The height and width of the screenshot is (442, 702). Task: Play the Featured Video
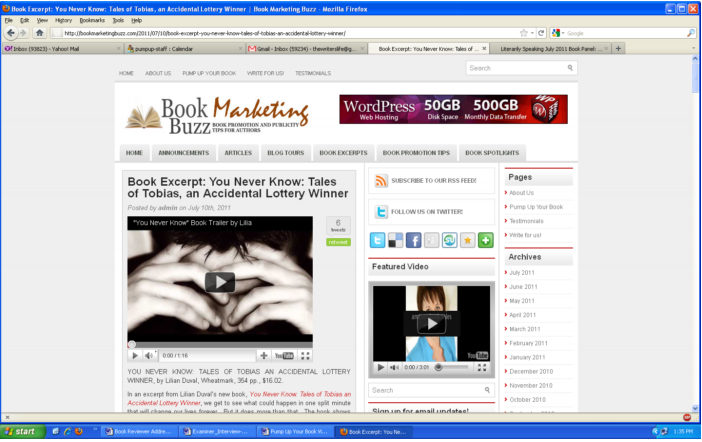pos(432,324)
